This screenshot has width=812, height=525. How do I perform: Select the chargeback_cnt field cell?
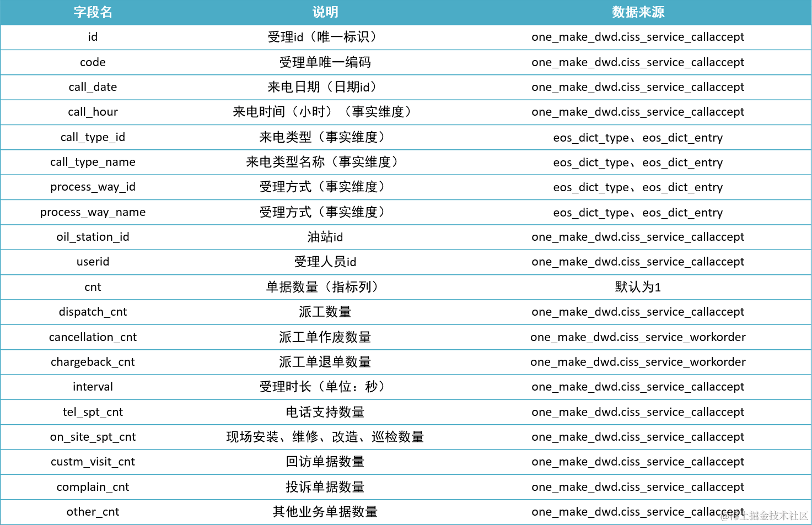[x=93, y=362]
